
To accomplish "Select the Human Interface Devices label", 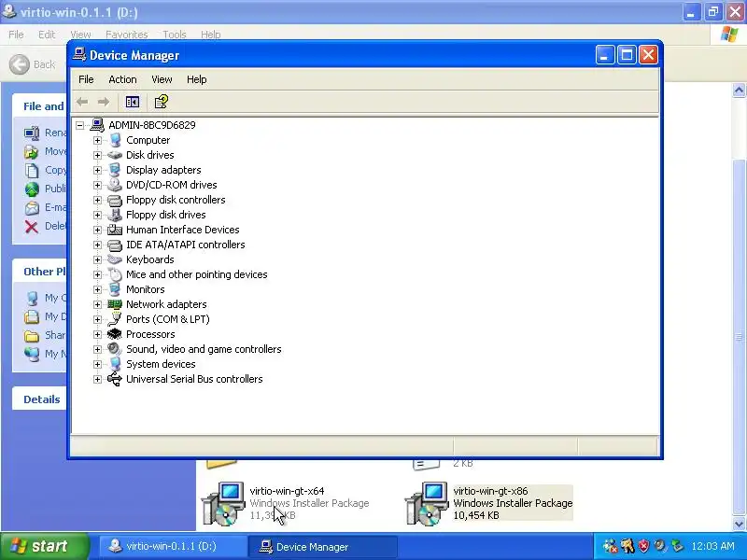I will pos(182,230).
